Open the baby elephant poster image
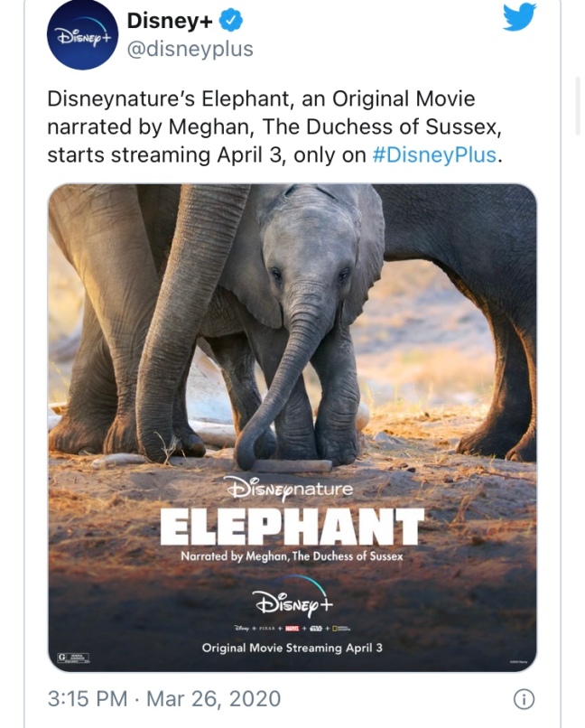 tap(292, 427)
